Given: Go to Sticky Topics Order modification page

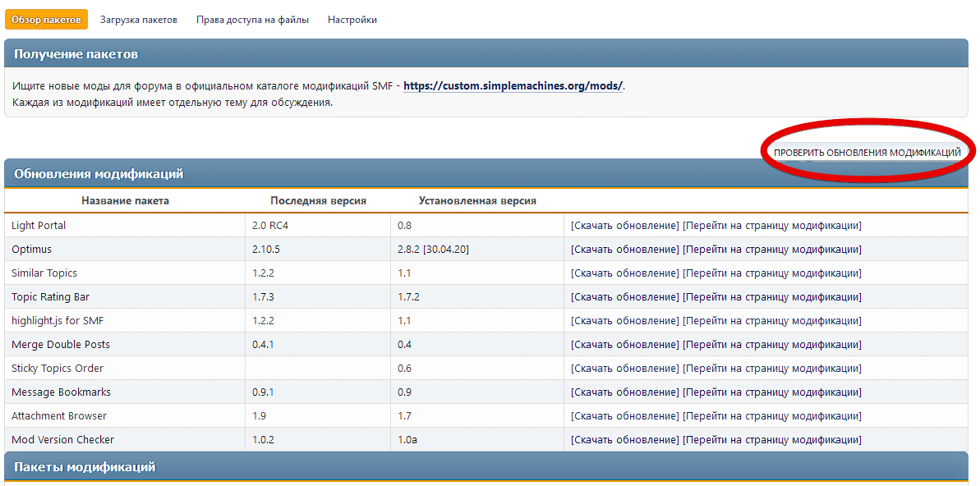Looking at the screenshot, I should point(772,369).
